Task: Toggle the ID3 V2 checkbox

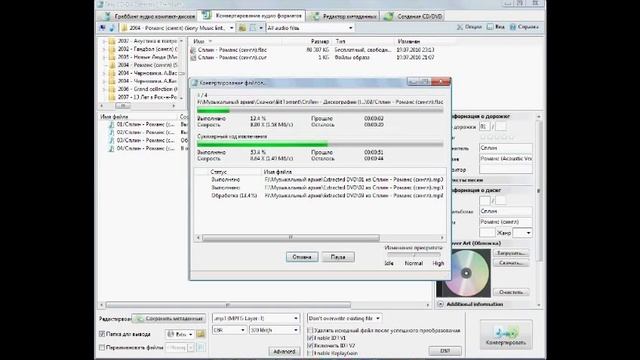Action: (x=310, y=345)
